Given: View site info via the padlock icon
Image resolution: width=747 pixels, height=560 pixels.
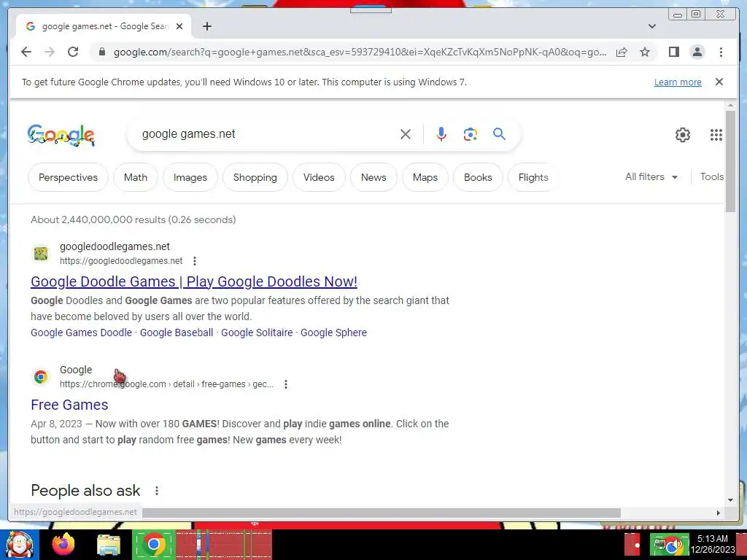Looking at the screenshot, I should coord(101,52).
